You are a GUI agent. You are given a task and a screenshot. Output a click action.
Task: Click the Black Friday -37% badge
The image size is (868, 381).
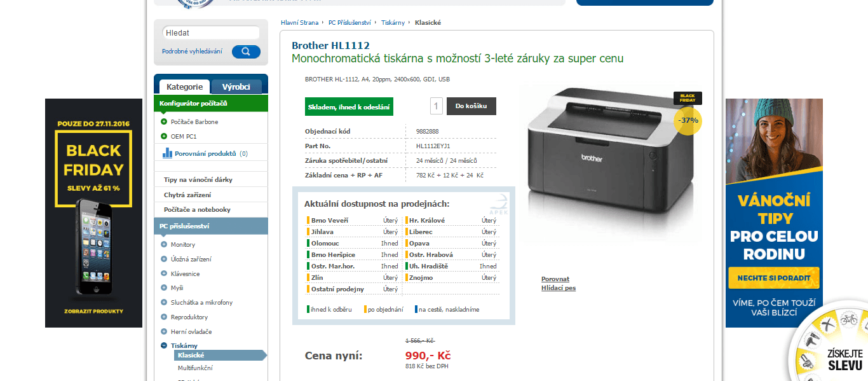pyautogui.click(x=688, y=114)
